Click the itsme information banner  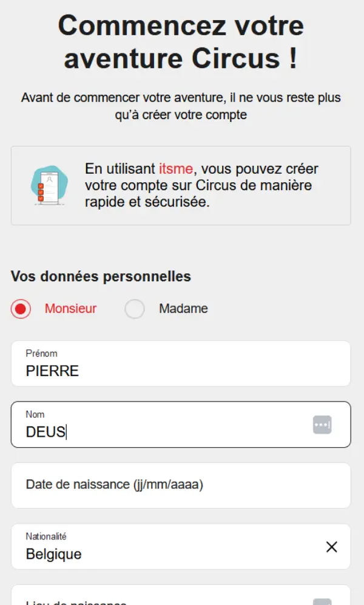coord(182,185)
